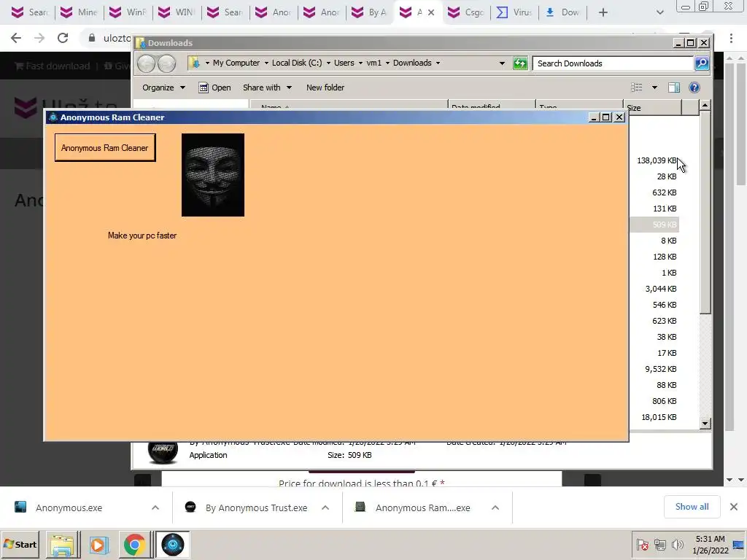Expand the arrow after Downloads breadcrumb
Viewport: 747px width, 560px height.
pos(438,63)
